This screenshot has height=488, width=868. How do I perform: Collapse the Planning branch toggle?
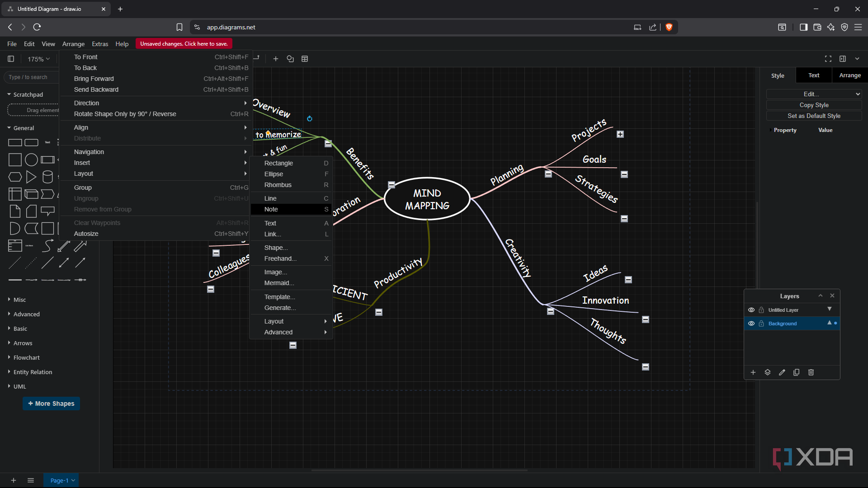point(548,174)
